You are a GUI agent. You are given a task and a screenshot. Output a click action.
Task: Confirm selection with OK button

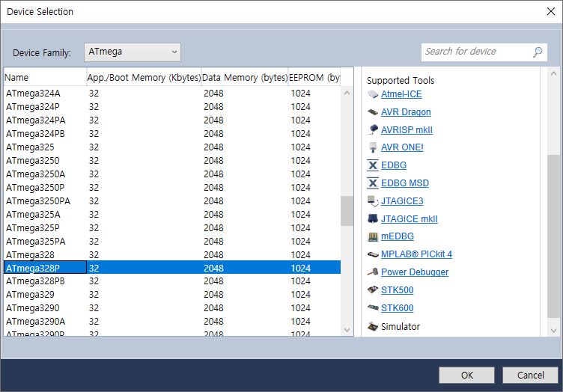tap(466, 375)
